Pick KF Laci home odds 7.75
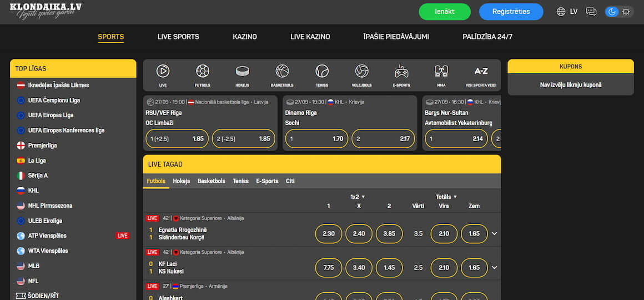The height and width of the screenshot is (300, 644). tap(329, 268)
